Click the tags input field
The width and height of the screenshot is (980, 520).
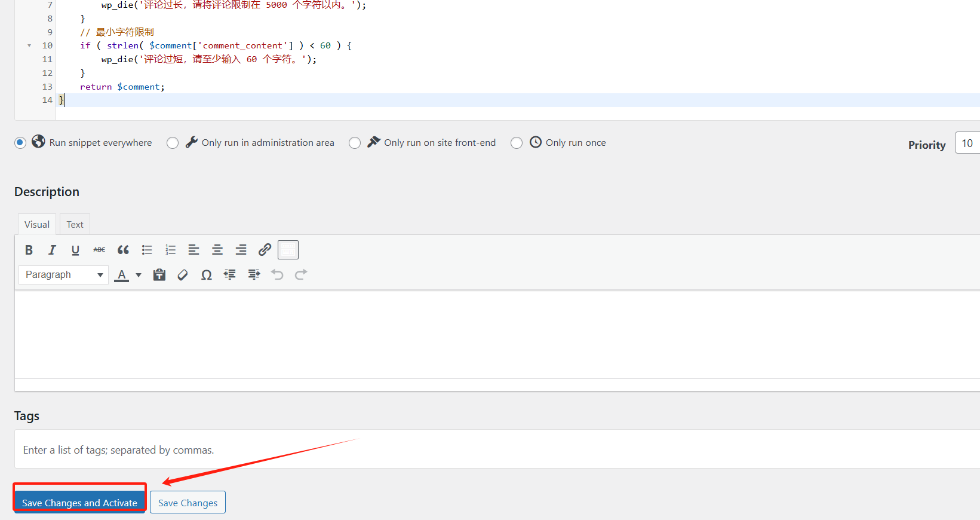(x=497, y=449)
